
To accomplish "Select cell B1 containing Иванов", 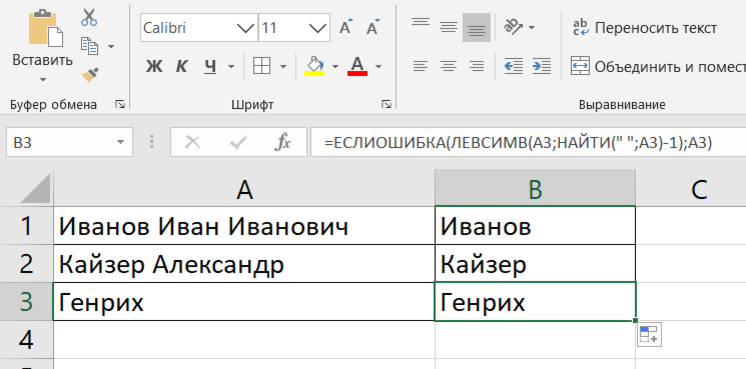I will [x=535, y=225].
